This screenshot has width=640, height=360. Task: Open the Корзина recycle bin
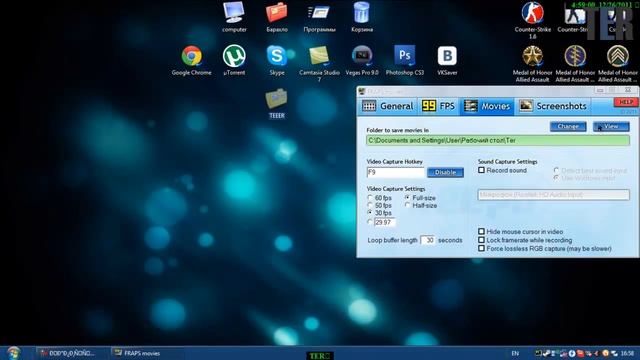[x=362, y=16]
